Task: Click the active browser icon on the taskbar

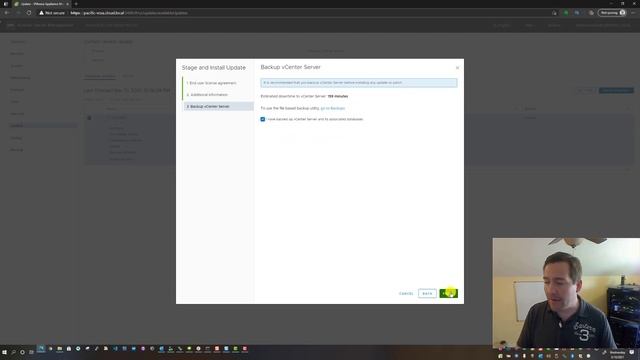Action: pos(41,349)
